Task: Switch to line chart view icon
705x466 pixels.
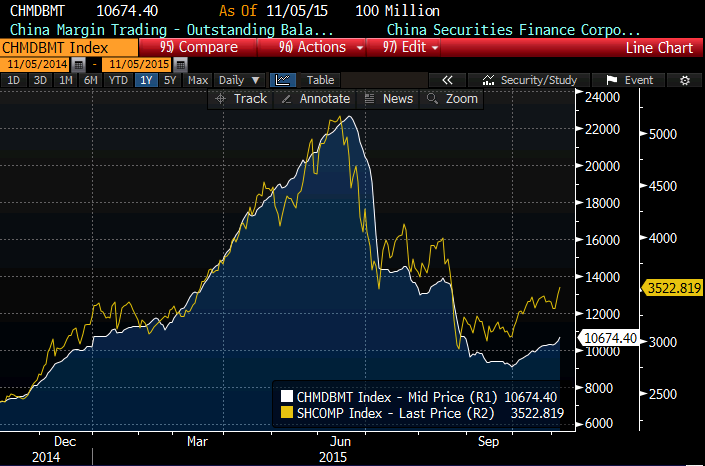Action: pos(283,80)
